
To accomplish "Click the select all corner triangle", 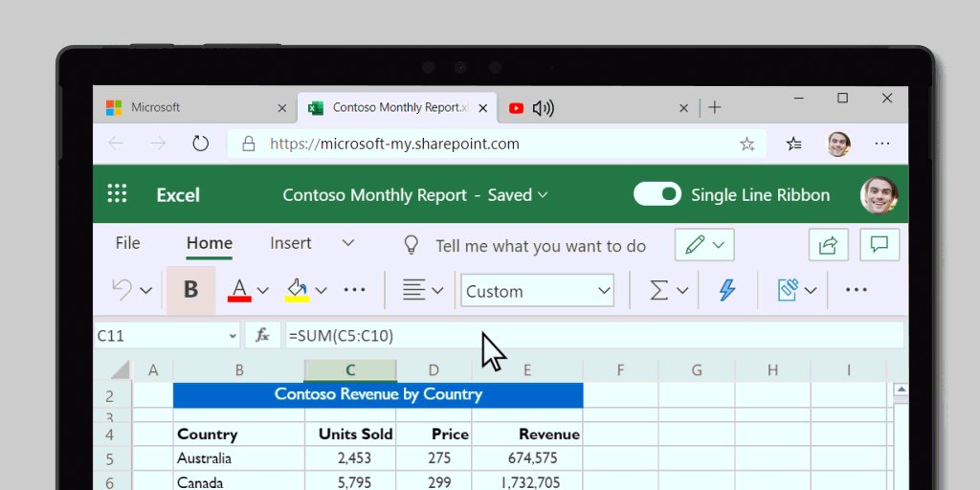I will tap(121, 370).
